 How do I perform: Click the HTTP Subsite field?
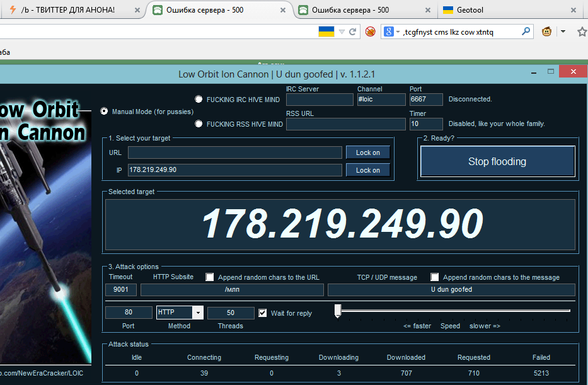232,289
